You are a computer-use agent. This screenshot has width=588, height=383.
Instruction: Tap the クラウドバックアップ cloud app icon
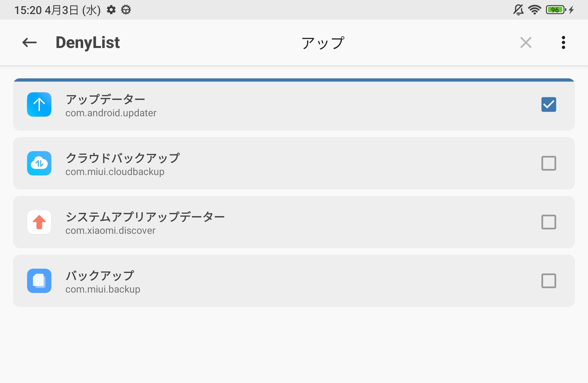[39, 163]
